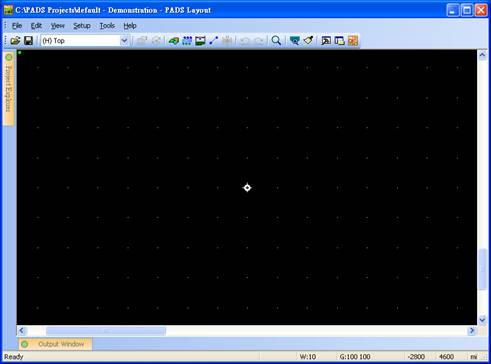Open the Dimensioning toolbar blue line icon
The image size is (491, 364).
tap(214, 41)
